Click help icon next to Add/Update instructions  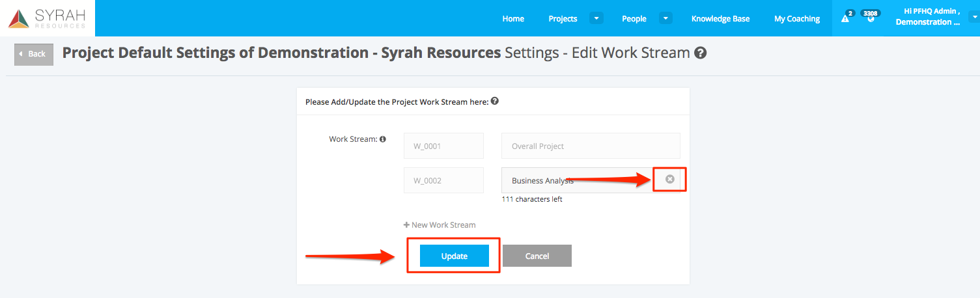click(x=495, y=102)
